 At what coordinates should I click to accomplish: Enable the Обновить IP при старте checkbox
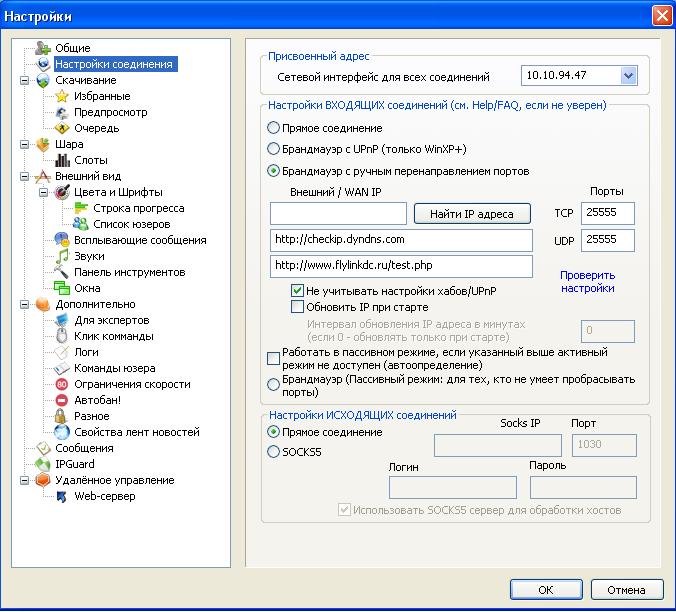tap(297, 307)
